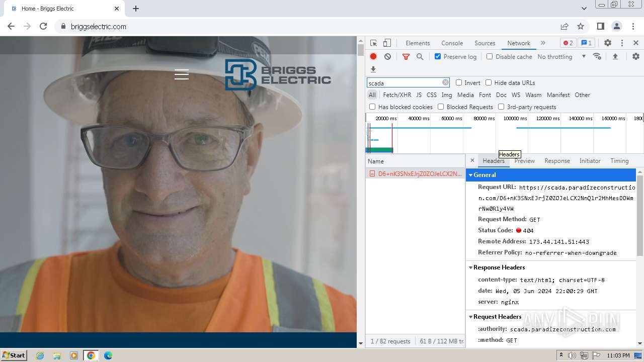Collapse the Response Headers section

coord(499,267)
